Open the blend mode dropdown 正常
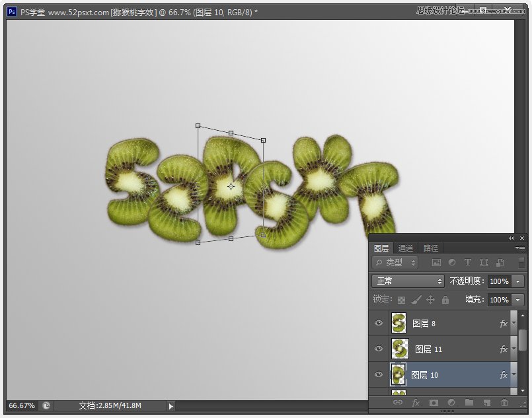Screen dimensions: 532x418 tap(408, 281)
